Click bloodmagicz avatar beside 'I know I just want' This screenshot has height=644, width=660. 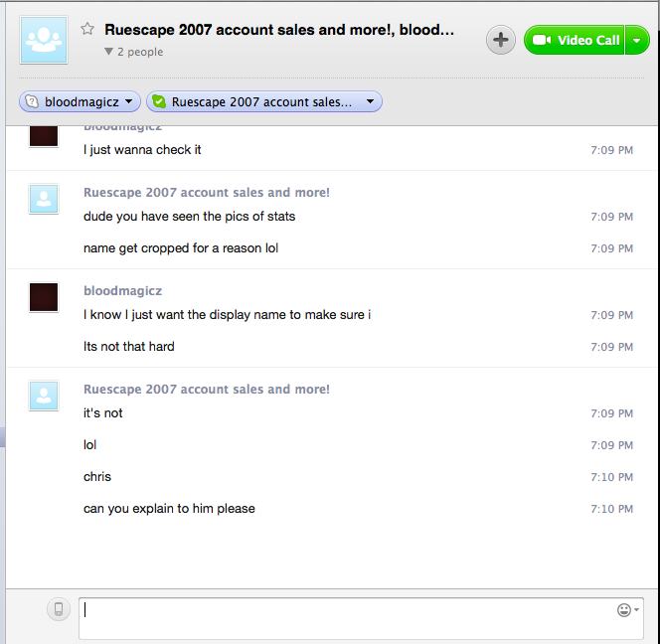44,297
